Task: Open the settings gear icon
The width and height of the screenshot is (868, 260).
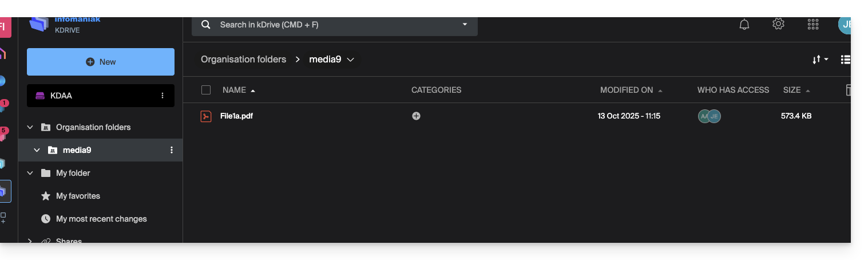Action: click(778, 24)
